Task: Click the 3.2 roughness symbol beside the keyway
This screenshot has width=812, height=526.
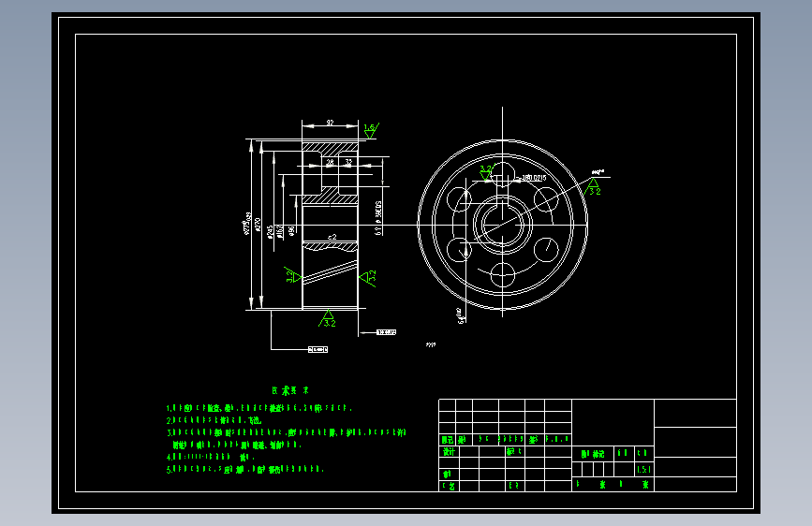Action: point(486,172)
